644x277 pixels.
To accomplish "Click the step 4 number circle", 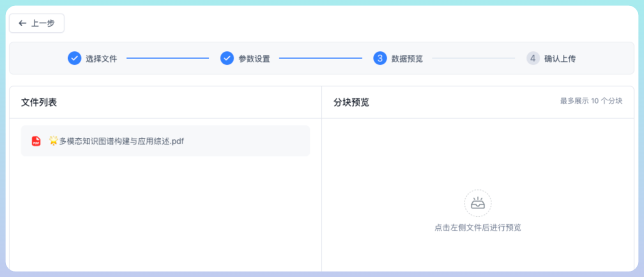I will tap(532, 58).
